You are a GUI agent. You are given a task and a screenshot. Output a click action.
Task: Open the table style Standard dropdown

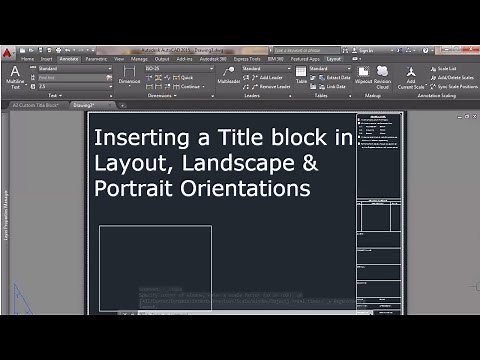(x=330, y=68)
